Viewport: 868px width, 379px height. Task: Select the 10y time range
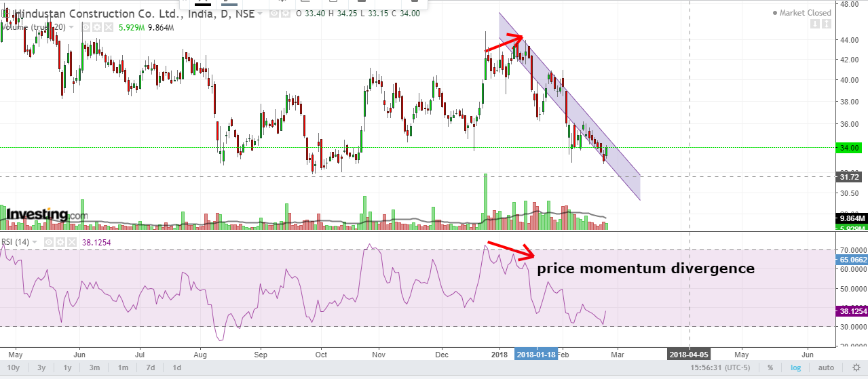[15, 367]
